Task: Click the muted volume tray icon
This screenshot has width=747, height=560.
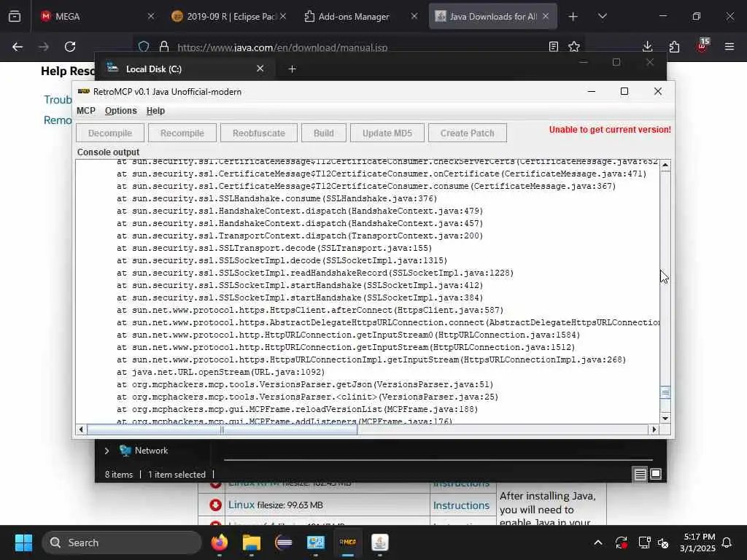Action: [x=663, y=542]
